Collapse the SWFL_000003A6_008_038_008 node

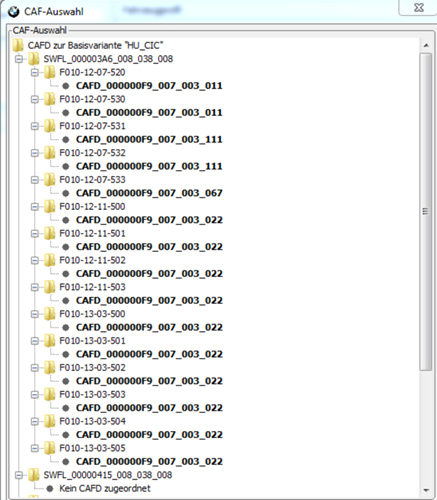click(x=19, y=59)
